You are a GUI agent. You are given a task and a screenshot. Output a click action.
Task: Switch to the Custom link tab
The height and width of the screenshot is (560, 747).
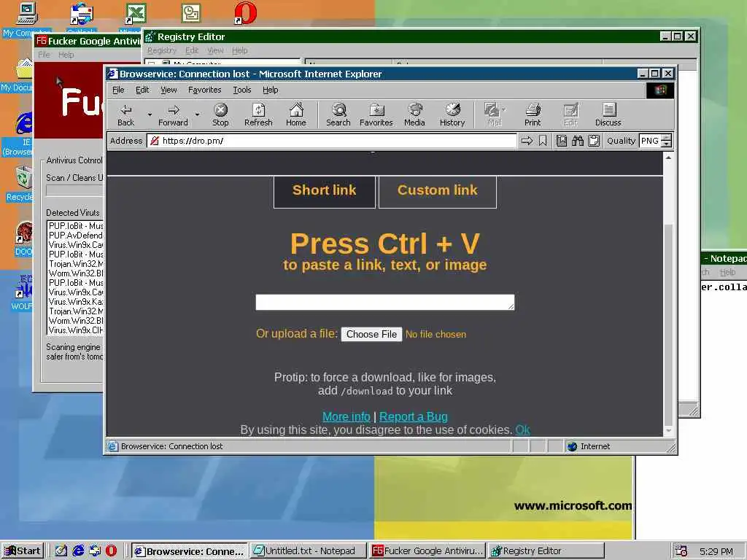[x=438, y=192]
